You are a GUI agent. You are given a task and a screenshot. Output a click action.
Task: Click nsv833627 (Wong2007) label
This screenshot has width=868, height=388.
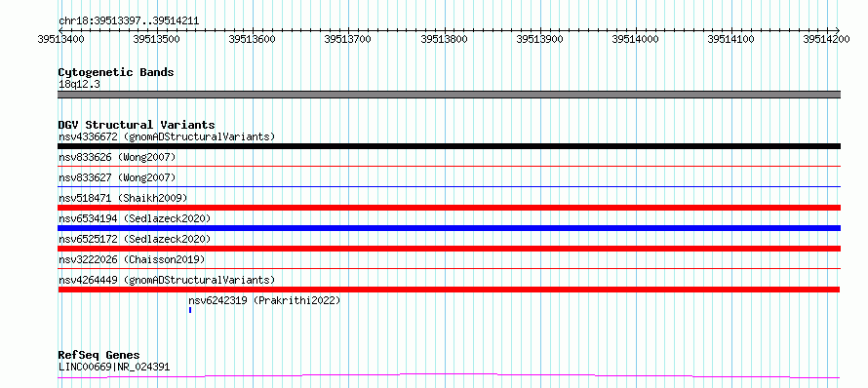tap(117, 177)
